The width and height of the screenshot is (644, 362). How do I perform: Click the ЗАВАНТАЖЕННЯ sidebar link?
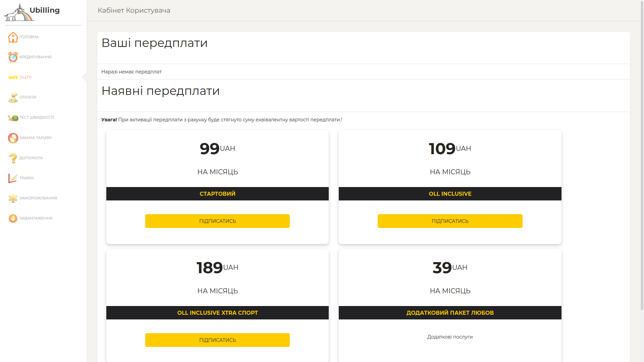36,218
